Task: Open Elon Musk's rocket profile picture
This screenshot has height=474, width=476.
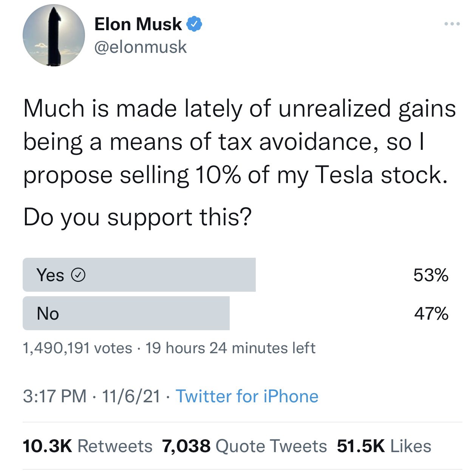Action: point(54,35)
